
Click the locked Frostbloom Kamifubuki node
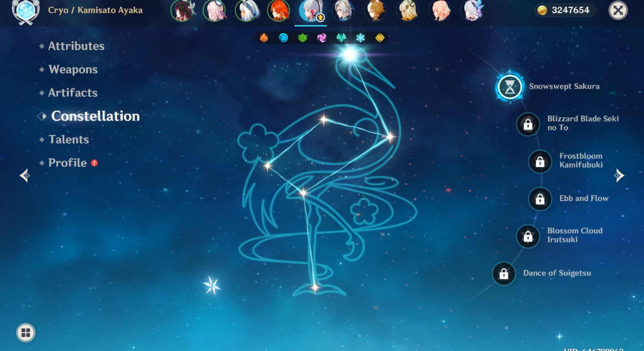pyautogui.click(x=540, y=162)
